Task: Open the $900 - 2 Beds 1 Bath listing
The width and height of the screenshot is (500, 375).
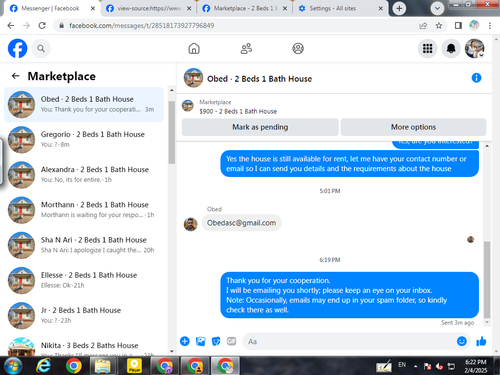Action: pos(238,111)
